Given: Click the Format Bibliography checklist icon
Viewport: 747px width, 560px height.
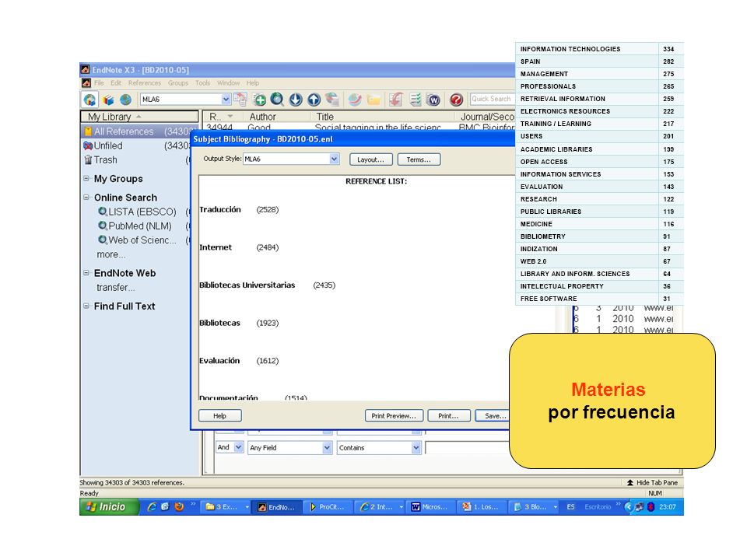Looking at the screenshot, I should coord(416,100).
